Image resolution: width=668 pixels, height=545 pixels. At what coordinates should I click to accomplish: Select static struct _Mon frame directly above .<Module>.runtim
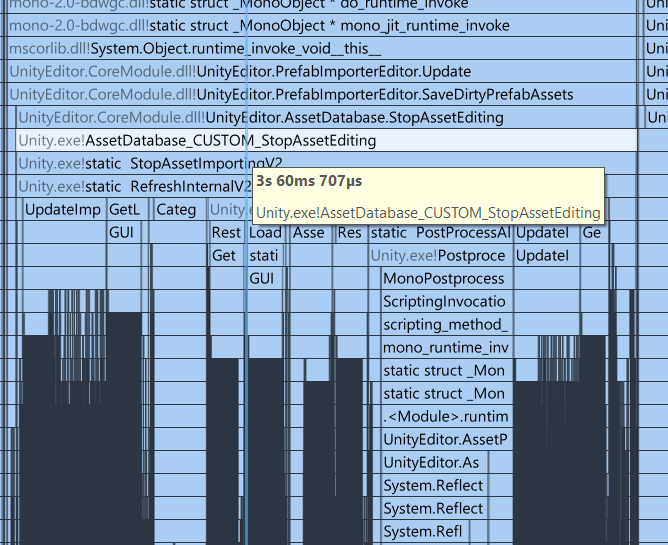447,394
